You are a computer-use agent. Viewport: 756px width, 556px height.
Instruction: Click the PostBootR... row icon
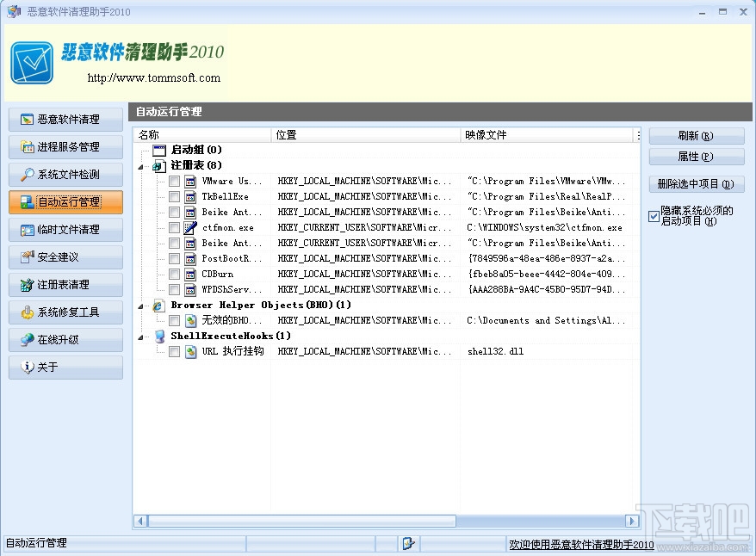pos(190,259)
